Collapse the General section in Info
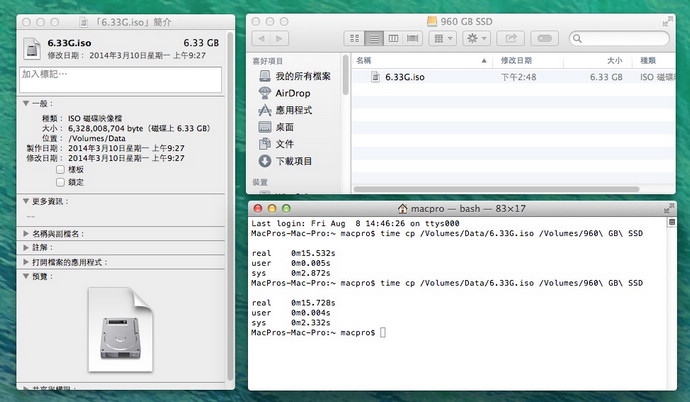The image size is (690, 402). point(26,103)
